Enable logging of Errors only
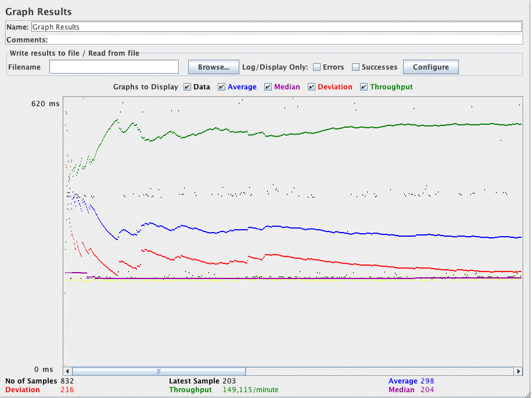The width and height of the screenshot is (532, 398). coord(317,67)
